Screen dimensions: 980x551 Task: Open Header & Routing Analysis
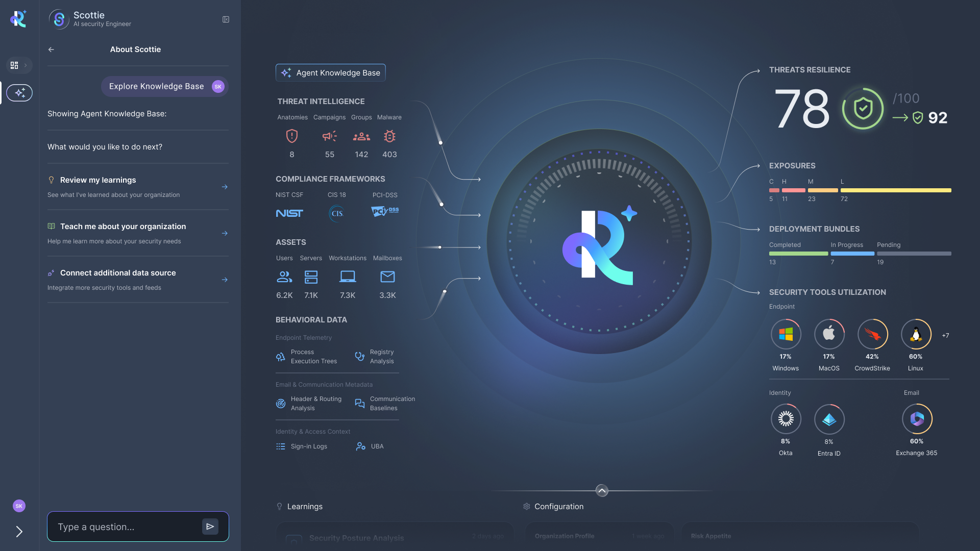(x=309, y=404)
